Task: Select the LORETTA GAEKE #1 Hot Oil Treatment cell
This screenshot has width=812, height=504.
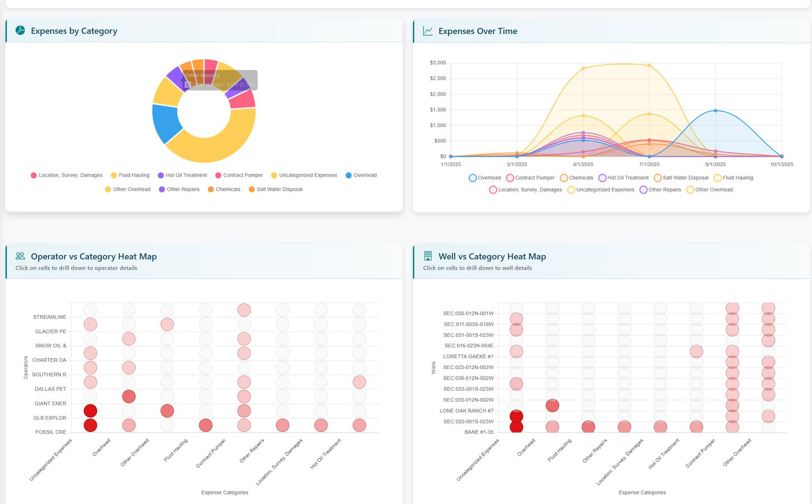Action: [696, 351]
